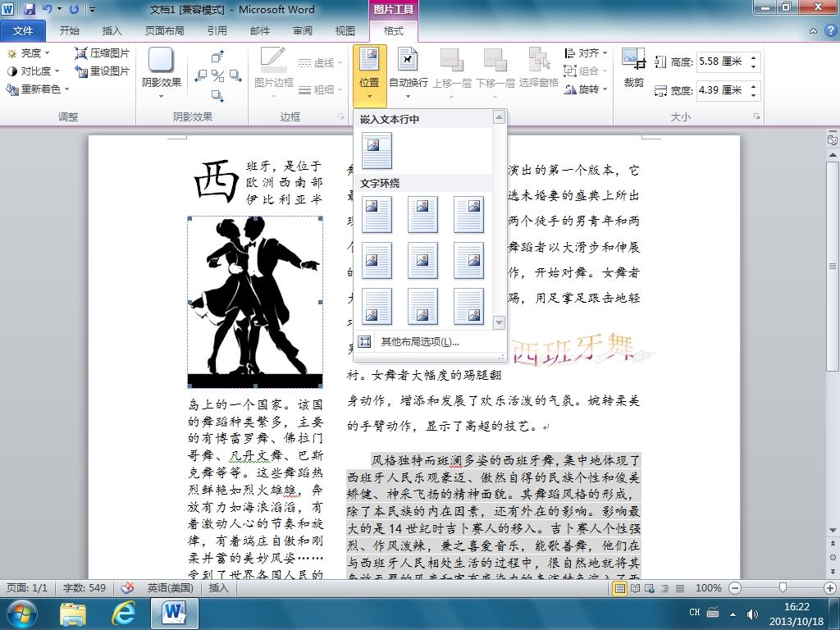Switch to Insert (插入) tab
The width and height of the screenshot is (840, 630).
(112, 31)
